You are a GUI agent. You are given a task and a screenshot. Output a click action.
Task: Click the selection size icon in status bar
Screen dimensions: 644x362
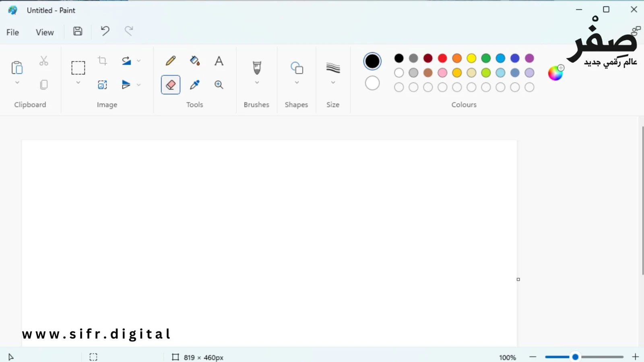pos(93,357)
